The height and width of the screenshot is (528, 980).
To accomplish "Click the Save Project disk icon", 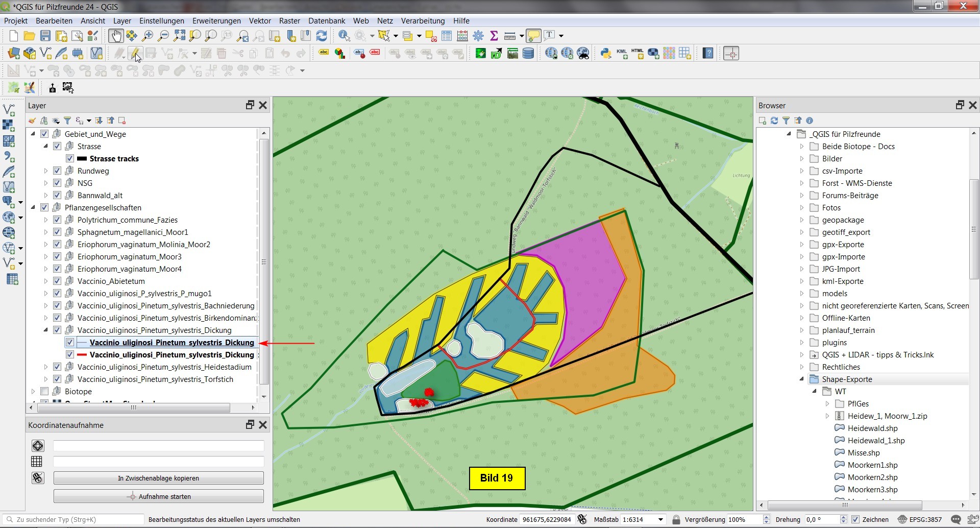I will tap(45, 36).
